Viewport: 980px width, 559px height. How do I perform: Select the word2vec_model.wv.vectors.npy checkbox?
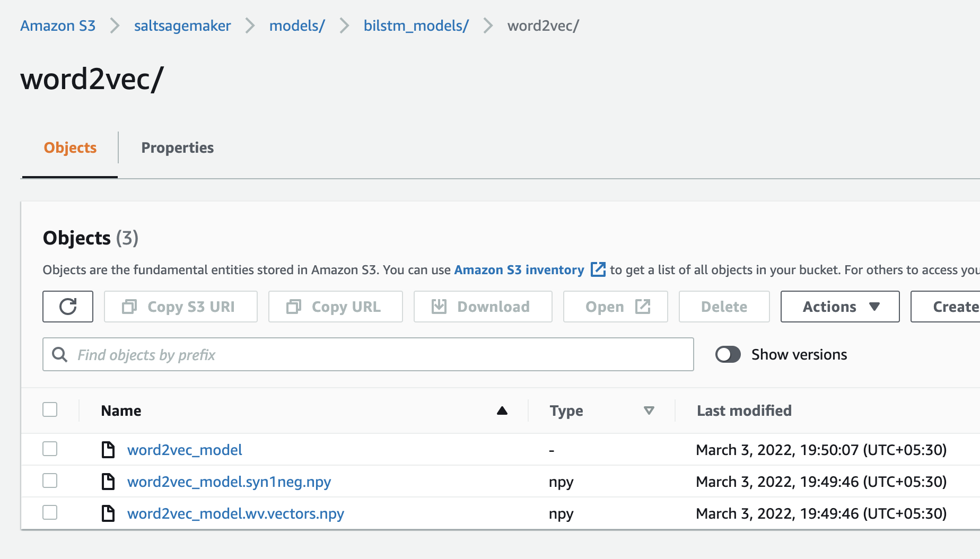click(x=50, y=513)
